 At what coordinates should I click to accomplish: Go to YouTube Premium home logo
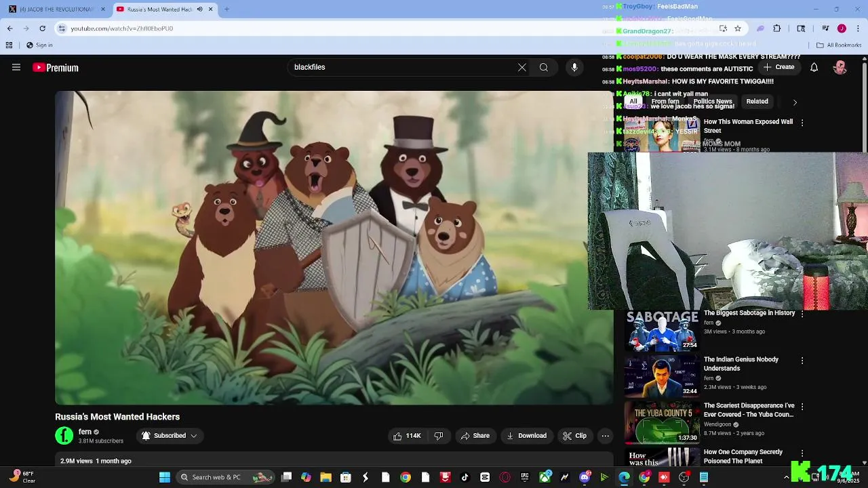pyautogui.click(x=56, y=68)
